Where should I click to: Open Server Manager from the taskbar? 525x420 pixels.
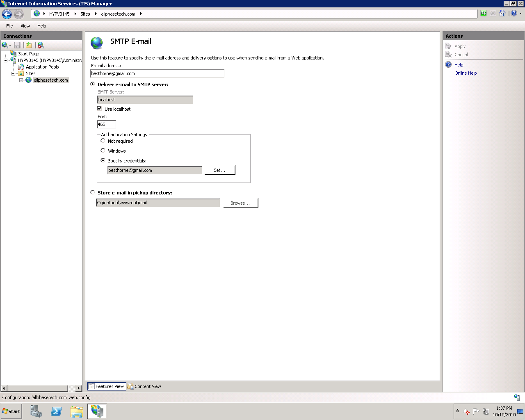[36, 411]
